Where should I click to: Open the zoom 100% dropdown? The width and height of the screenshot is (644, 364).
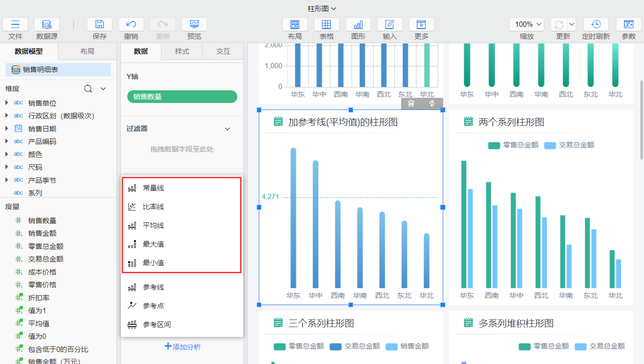[x=527, y=24]
